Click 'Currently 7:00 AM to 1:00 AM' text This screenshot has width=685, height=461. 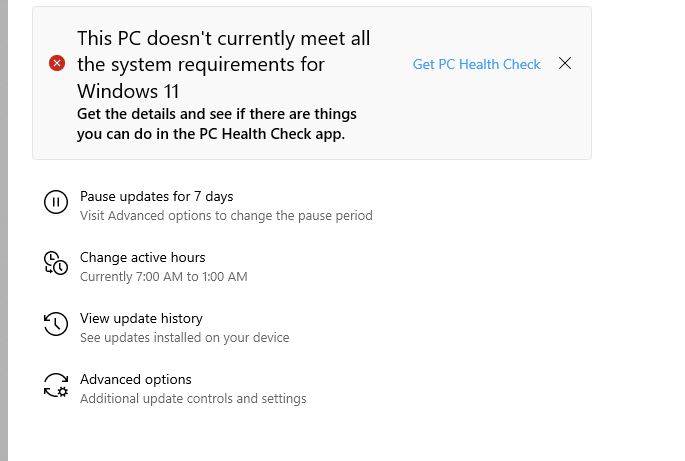pyautogui.click(x=163, y=276)
